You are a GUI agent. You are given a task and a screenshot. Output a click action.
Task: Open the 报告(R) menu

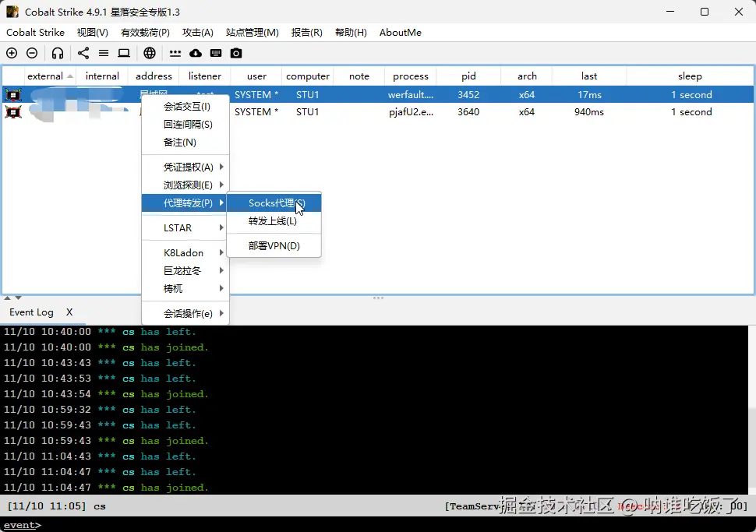[x=306, y=32]
